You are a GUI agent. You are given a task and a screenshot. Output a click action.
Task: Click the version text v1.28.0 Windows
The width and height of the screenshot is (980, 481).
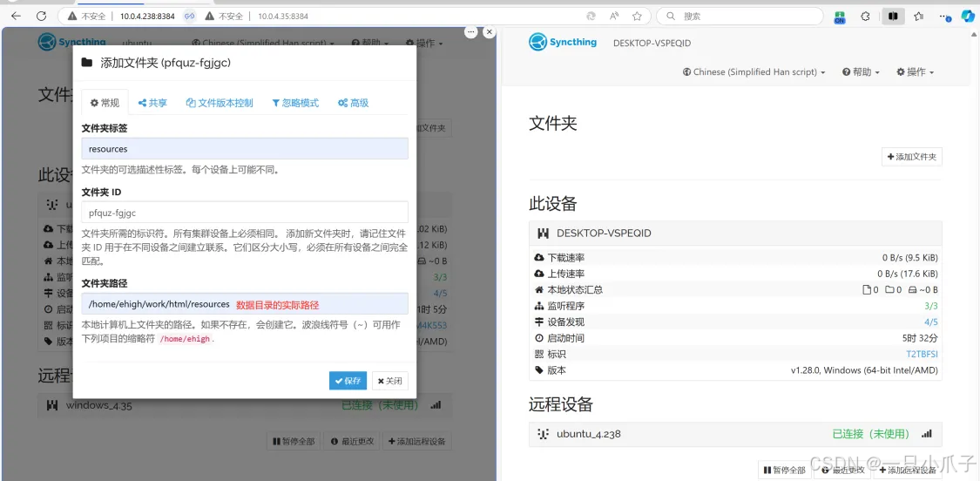pos(864,371)
